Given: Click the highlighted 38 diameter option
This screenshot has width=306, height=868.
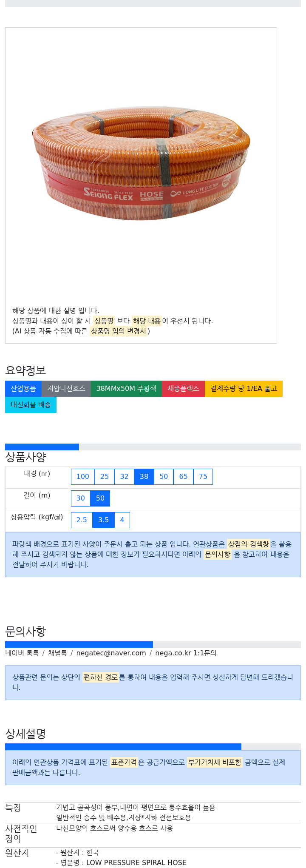Looking at the screenshot, I should pos(144,477).
